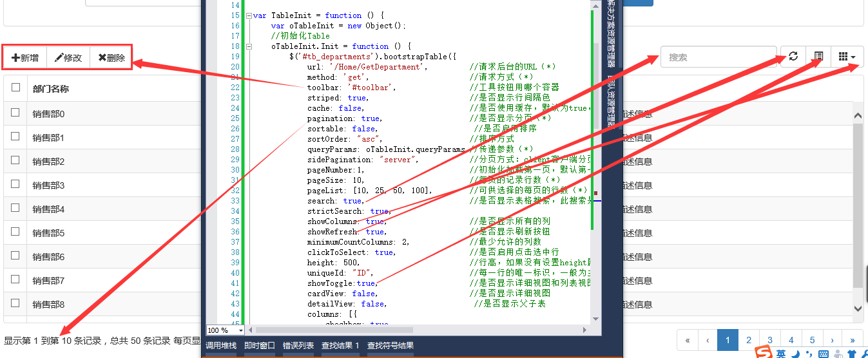Check the checkbox for 销售部0 row
Image resolution: width=868 pixels, height=358 pixels.
[15, 113]
